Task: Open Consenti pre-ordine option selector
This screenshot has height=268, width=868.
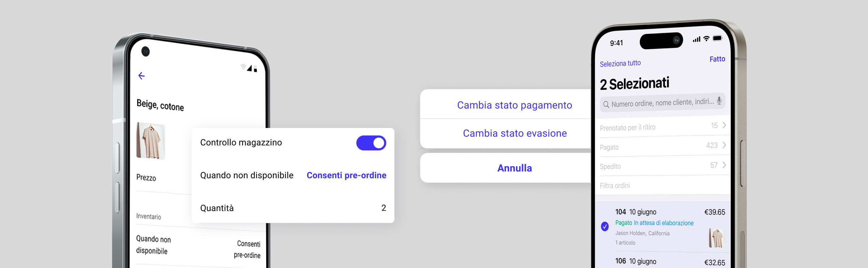Action: (346, 175)
